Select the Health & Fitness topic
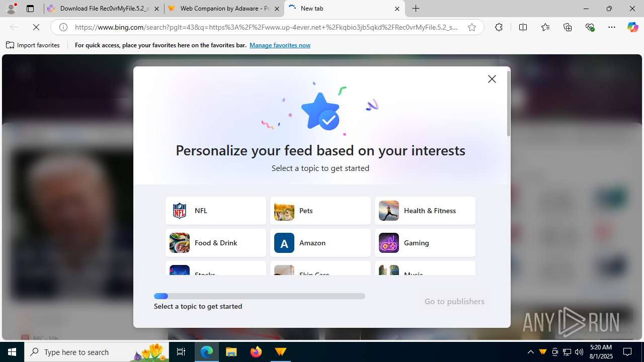644x362 pixels. coord(425,211)
